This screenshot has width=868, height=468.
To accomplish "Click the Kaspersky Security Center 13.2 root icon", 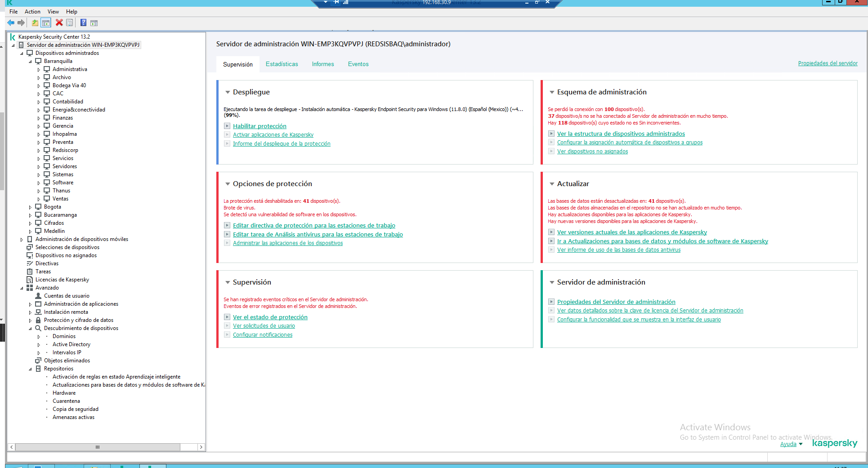I will pyautogui.click(x=13, y=37).
